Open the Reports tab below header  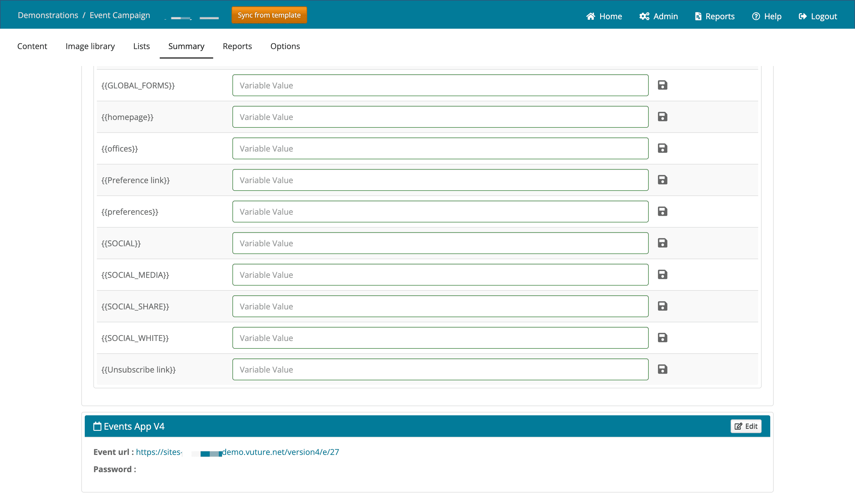237,46
